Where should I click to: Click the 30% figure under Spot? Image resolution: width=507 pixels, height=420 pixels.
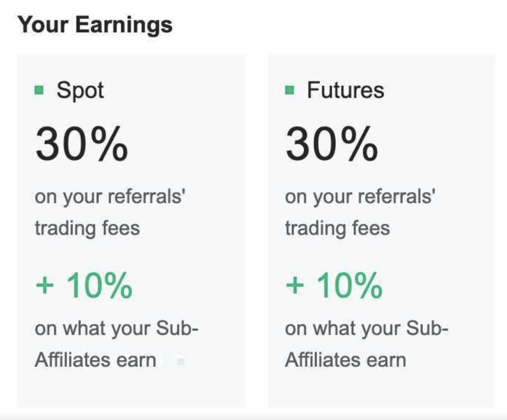tap(81, 144)
